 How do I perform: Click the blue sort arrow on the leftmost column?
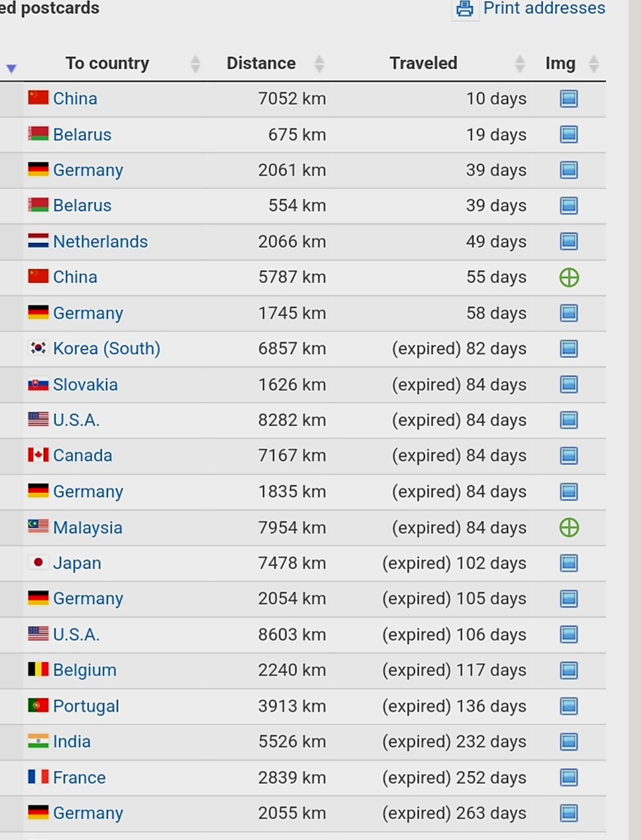[x=12, y=68]
